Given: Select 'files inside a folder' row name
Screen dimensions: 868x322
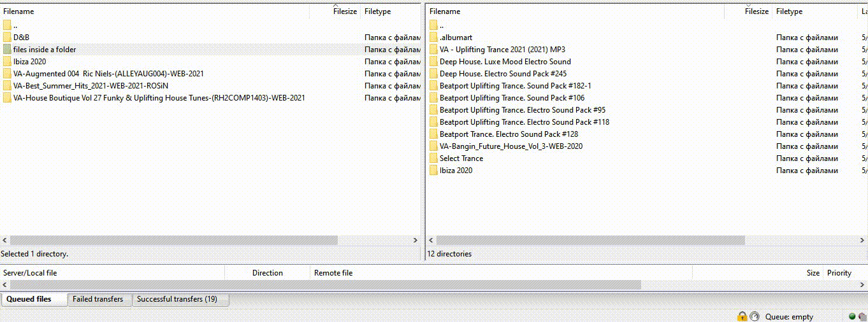Looking at the screenshot, I should pyautogui.click(x=45, y=50).
